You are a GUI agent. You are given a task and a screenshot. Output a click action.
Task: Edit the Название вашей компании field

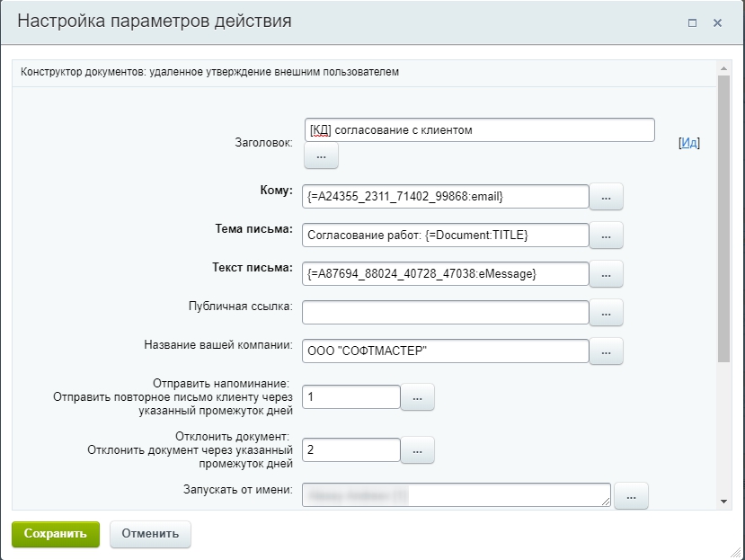[x=445, y=351]
